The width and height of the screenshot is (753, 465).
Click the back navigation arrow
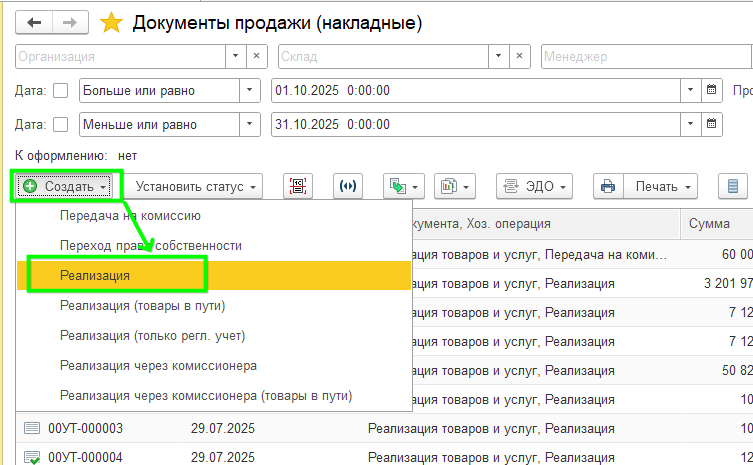[35, 21]
